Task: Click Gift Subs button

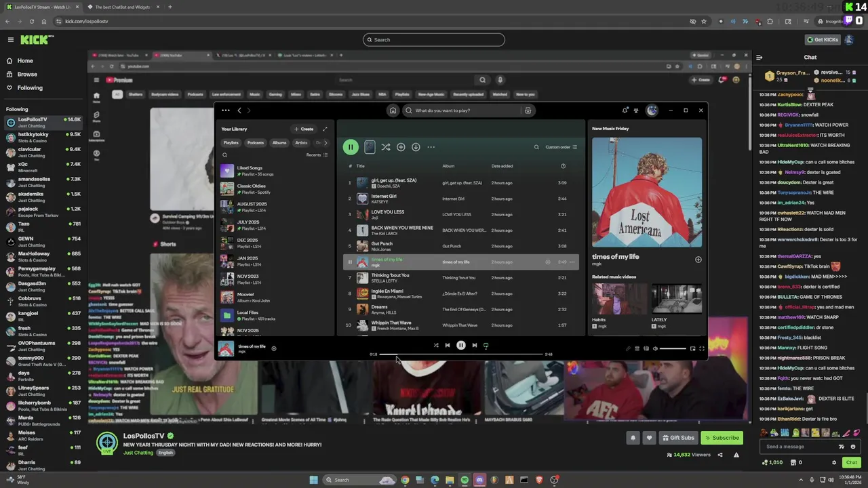Action: tap(678, 438)
